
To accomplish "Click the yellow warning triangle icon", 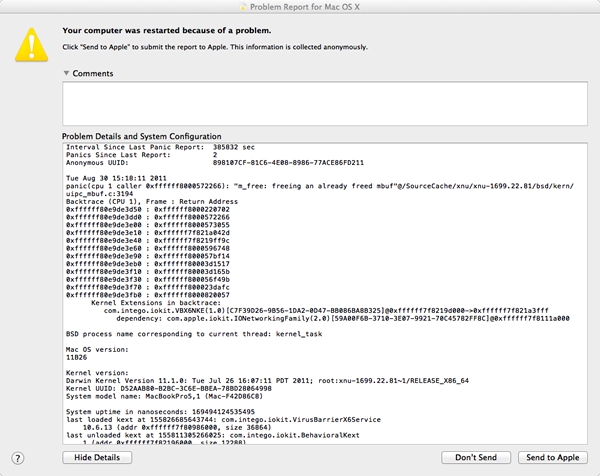I will (31, 45).
